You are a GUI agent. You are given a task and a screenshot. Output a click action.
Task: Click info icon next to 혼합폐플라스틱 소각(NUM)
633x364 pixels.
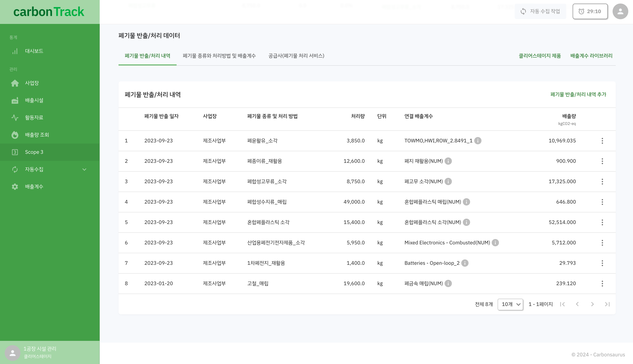pos(467,222)
